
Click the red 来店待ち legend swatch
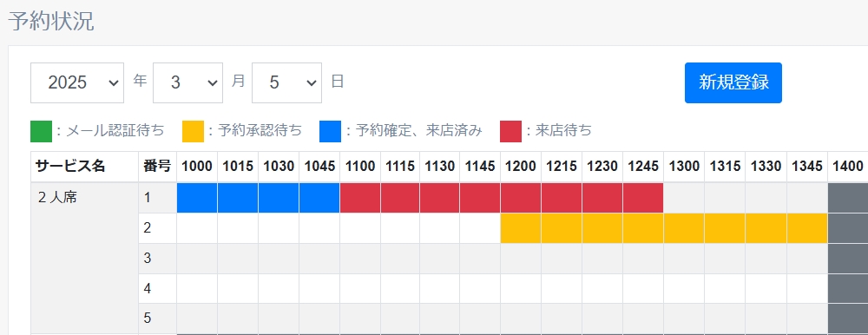[510, 131]
